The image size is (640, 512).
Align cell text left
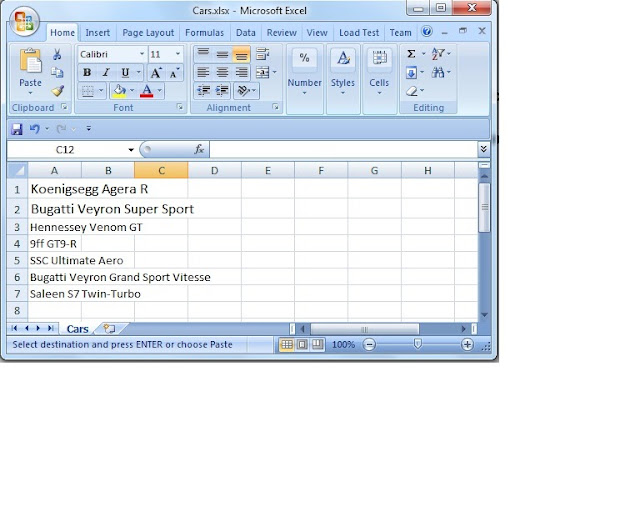pos(203,73)
